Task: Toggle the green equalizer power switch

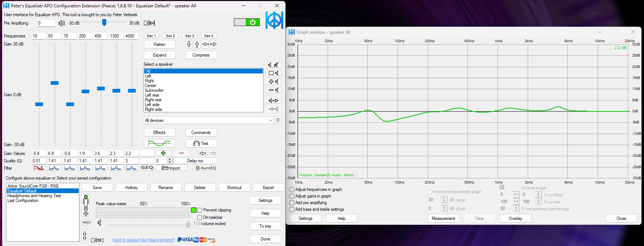Action: click(247, 22)
